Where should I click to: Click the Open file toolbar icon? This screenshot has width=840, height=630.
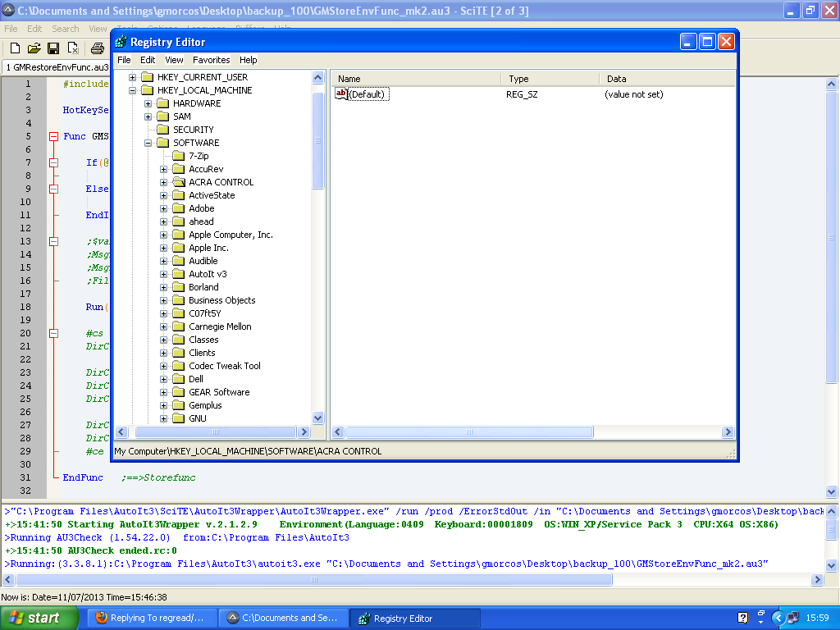pyautogui.click(x=34, y=49)
